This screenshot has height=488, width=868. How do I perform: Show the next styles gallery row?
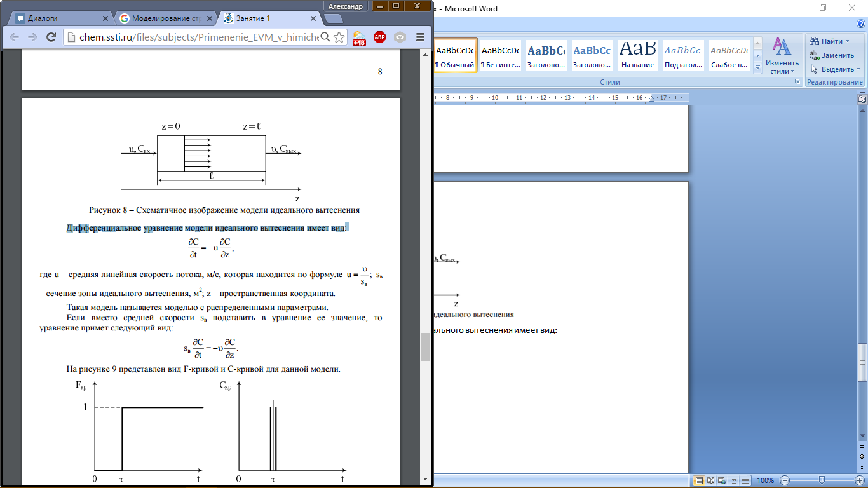757,56
